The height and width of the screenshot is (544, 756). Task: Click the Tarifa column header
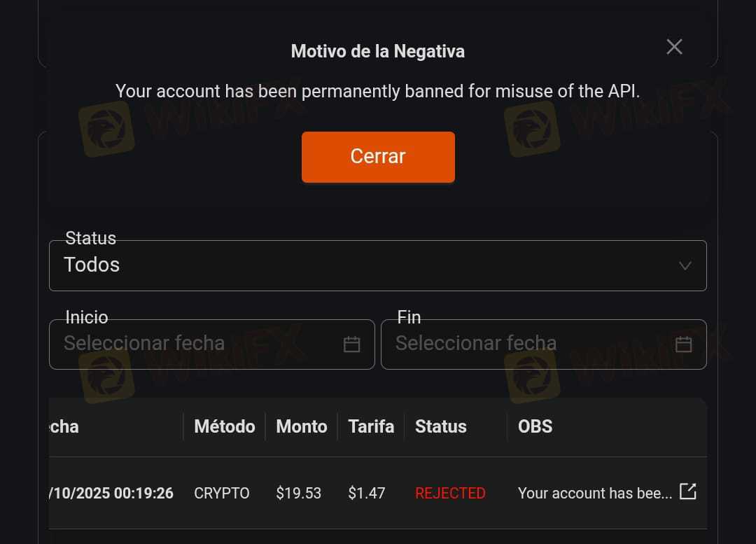[371, 426]
